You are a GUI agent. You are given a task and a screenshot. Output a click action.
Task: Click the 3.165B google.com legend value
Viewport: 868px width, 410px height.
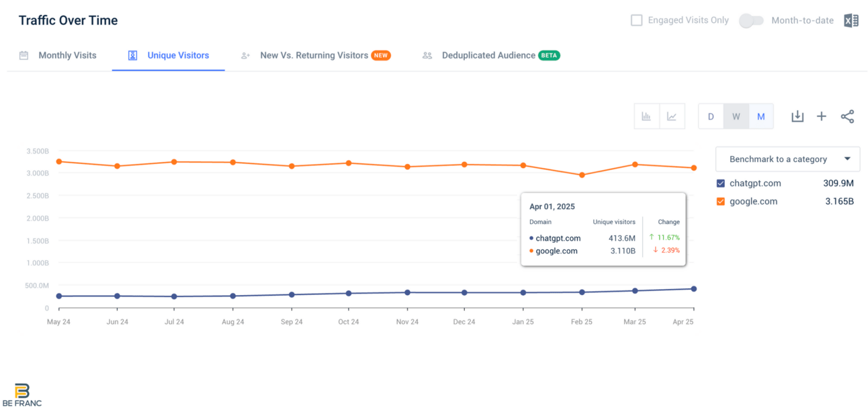coord(839,201)
